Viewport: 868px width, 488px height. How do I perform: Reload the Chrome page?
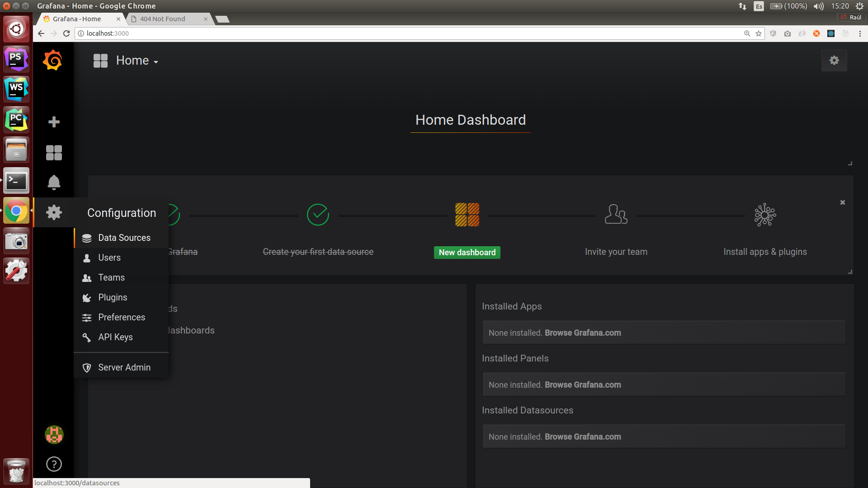coord(66,33)
